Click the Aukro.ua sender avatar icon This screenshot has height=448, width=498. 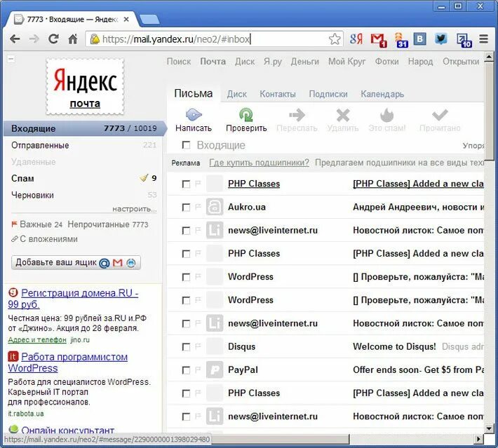coord(215,207)
